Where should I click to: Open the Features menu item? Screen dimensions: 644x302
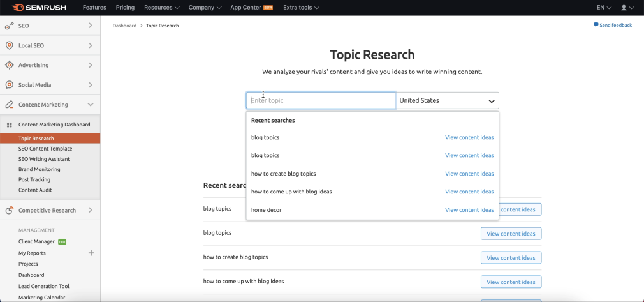coord(94,8)
